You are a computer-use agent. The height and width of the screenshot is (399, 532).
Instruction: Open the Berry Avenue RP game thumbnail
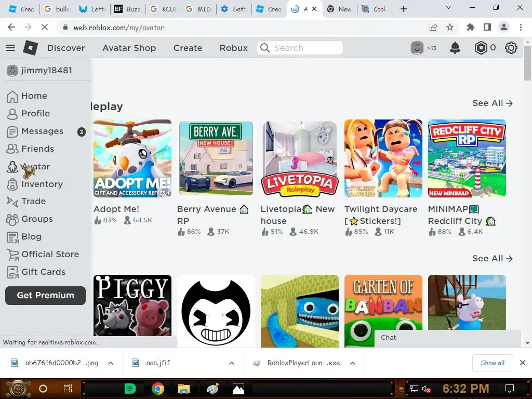coord(216,158)
